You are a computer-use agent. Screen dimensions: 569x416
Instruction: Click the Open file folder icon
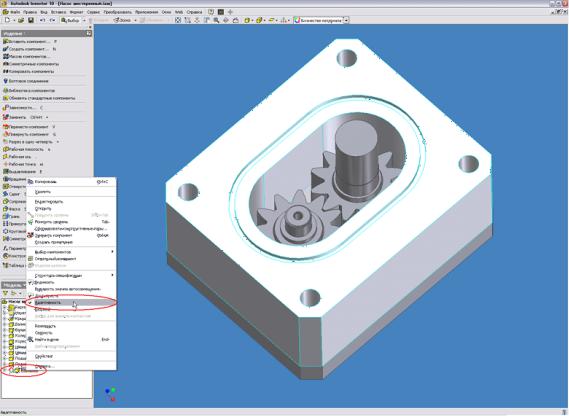21,20
